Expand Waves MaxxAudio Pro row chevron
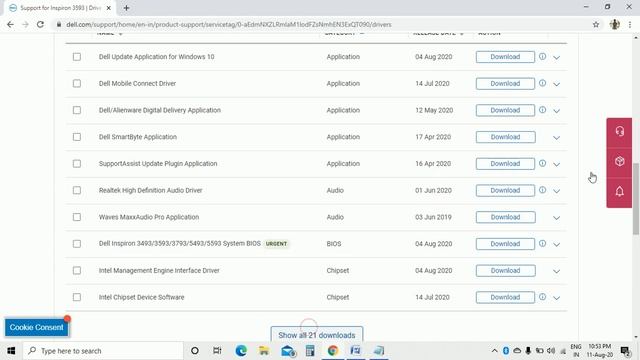Image resolution: width=640 pixels, height=360 pixels. pos(556,218)
